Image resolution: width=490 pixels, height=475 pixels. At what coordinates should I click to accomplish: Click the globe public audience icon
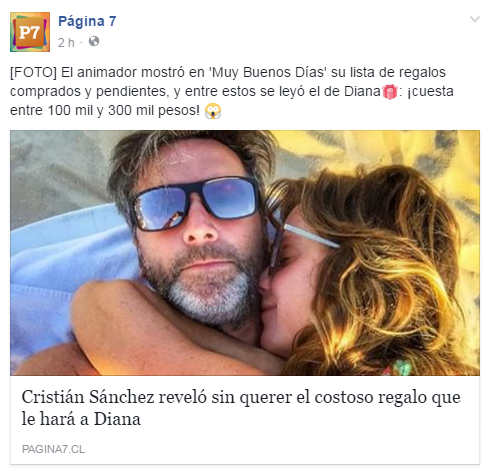point(94,41)
